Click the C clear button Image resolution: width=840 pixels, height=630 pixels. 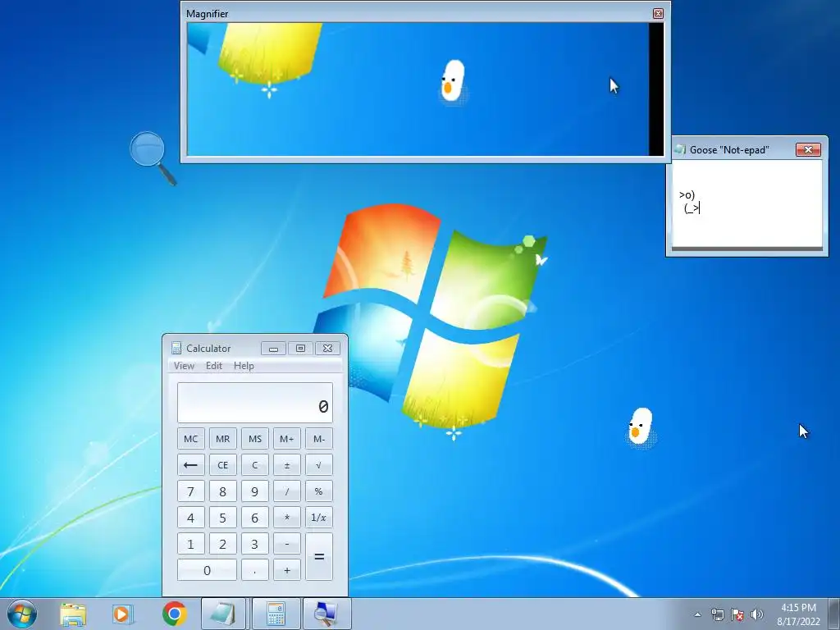pos(255,465)
